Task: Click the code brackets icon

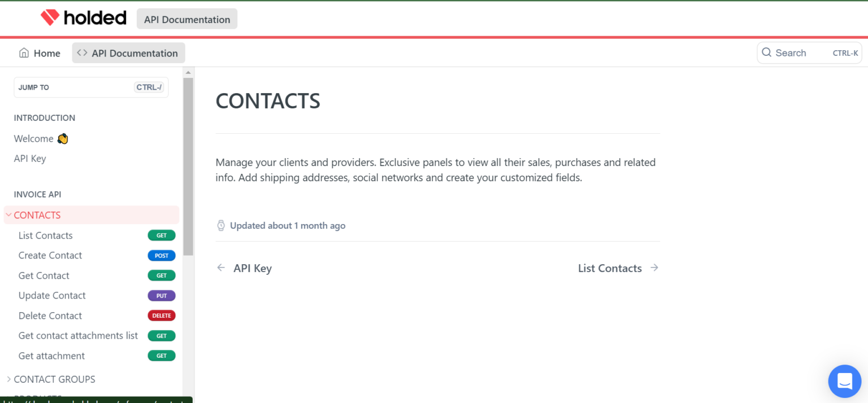Action: pyautogui.click(x=82, y=53)
